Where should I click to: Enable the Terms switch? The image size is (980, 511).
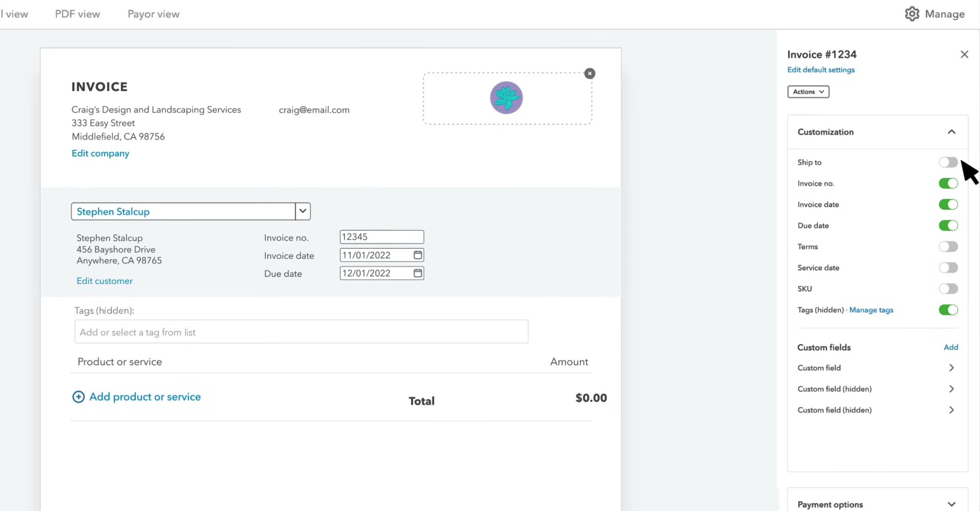pos(948,247)
